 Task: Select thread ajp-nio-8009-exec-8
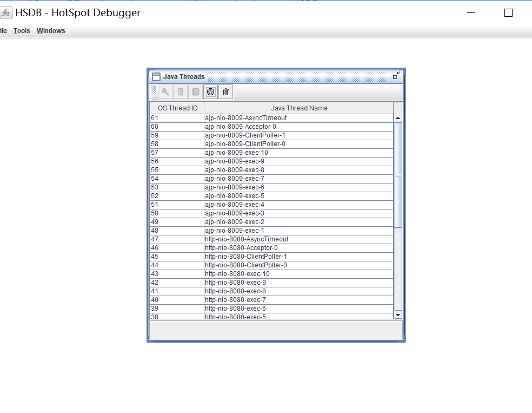pyautogui.click(x=299, y=170)
